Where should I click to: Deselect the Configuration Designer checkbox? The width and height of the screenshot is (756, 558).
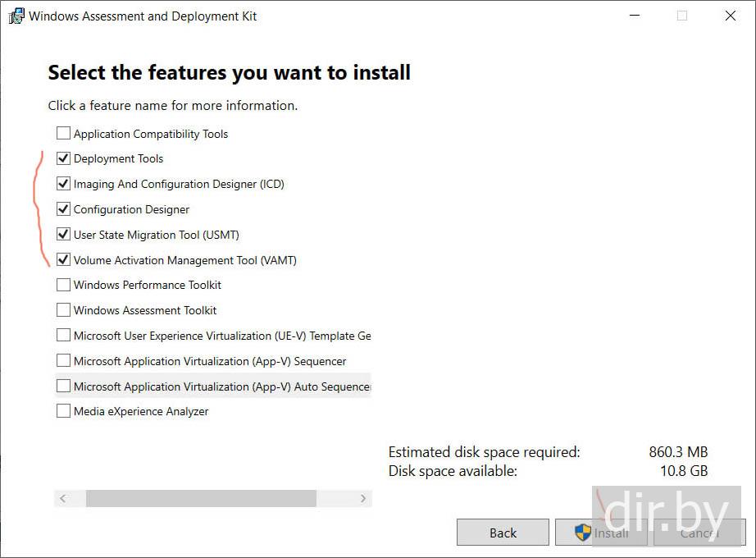tap(63, 209)
